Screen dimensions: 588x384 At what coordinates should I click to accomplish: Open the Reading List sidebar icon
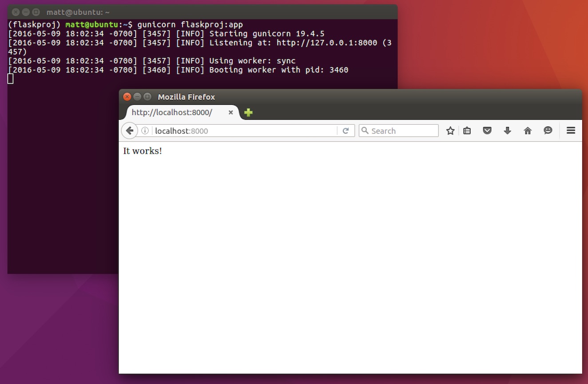[x=467, y=131]
